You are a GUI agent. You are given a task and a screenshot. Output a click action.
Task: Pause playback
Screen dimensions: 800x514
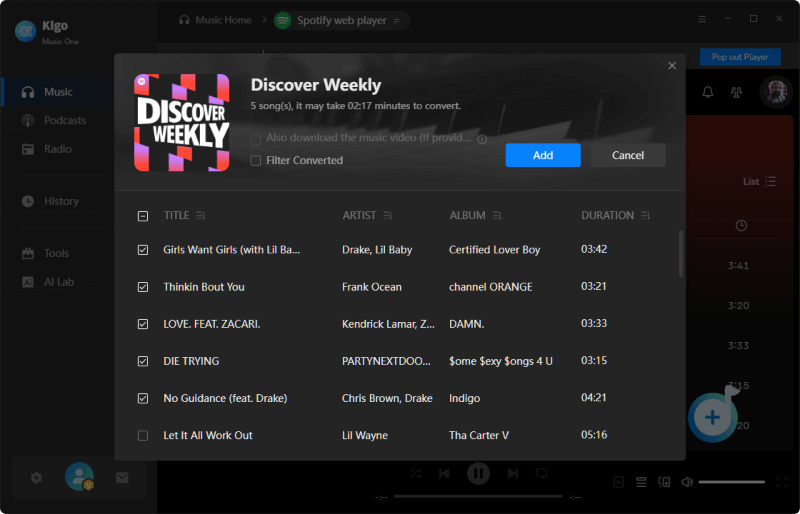click(x=479, y=474)
